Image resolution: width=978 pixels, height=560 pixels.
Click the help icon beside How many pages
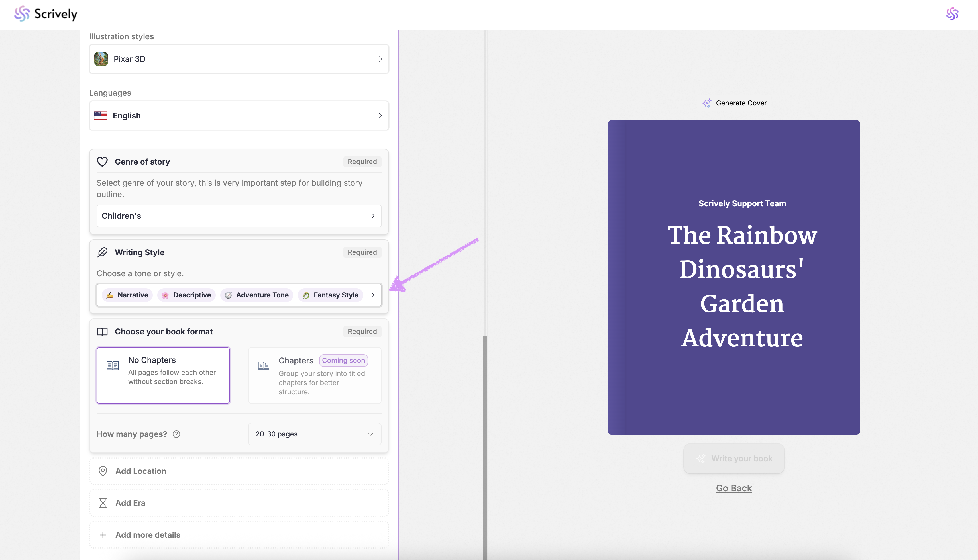tap(176, 434)
